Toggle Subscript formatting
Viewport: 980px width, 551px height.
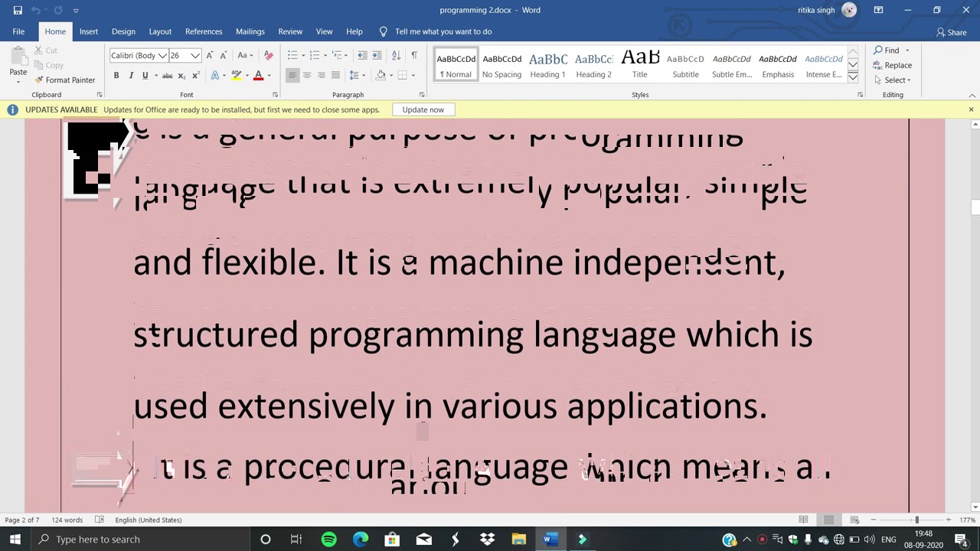(x=181, y=75)
